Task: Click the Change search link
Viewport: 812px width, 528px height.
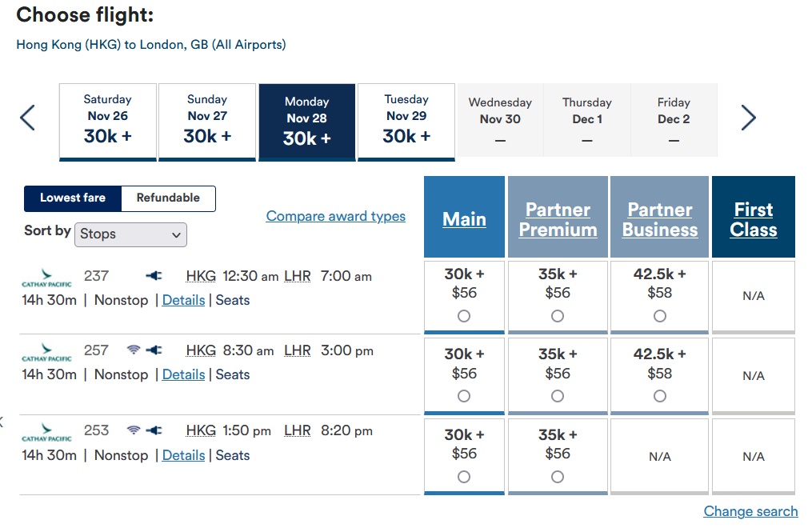Action: click(x=750, y=511)
